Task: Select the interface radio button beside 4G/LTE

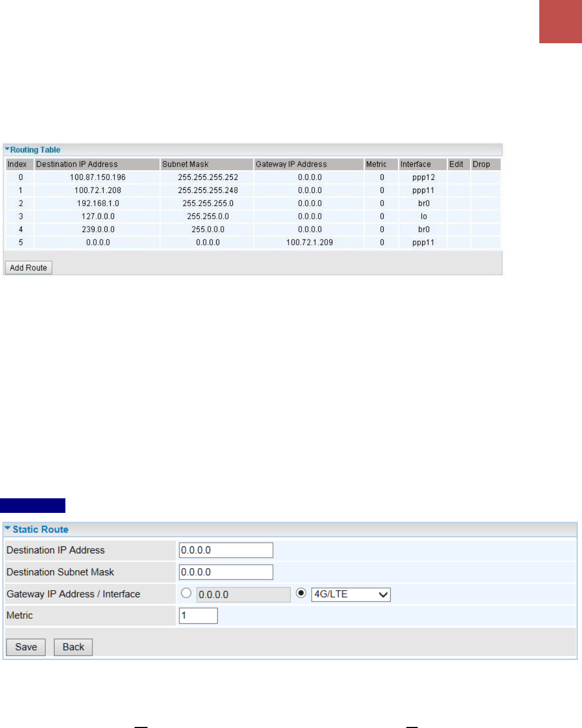Action: click(301, 593)
